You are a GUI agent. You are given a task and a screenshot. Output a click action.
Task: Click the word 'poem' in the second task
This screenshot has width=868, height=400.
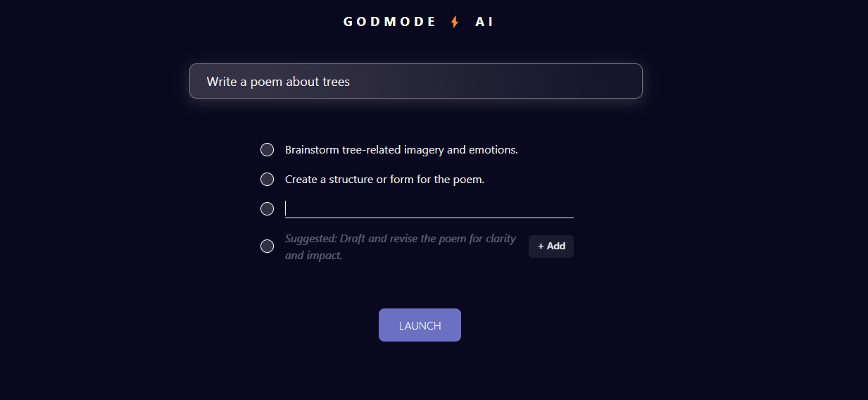click(x=468, y=180)
